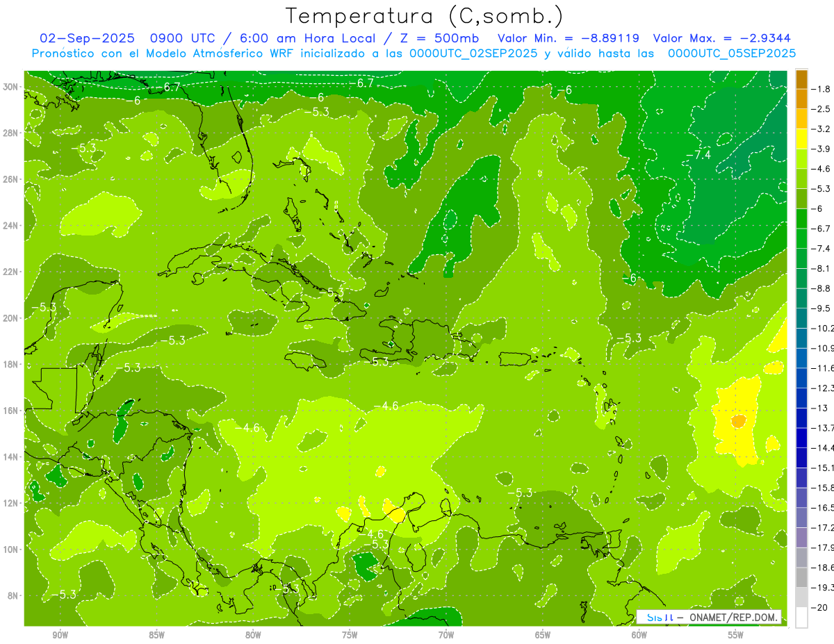Click the brown-orange swatch above -1.8 in legend

tap(801, 79)
